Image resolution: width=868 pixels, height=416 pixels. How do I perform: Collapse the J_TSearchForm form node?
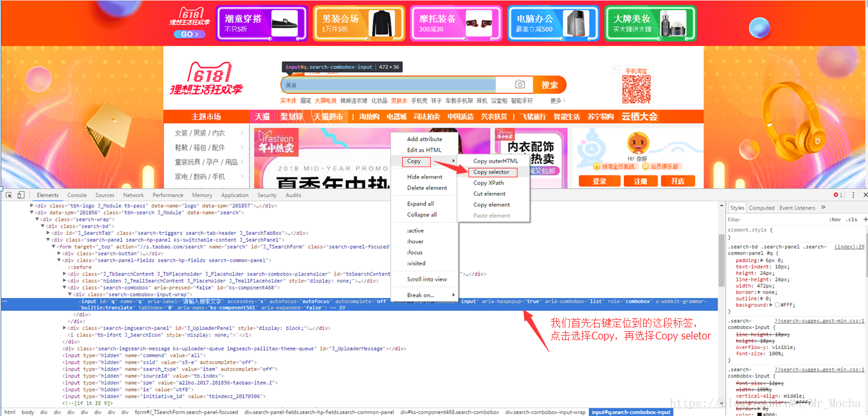pyautogui.click(x=54, y=247)
